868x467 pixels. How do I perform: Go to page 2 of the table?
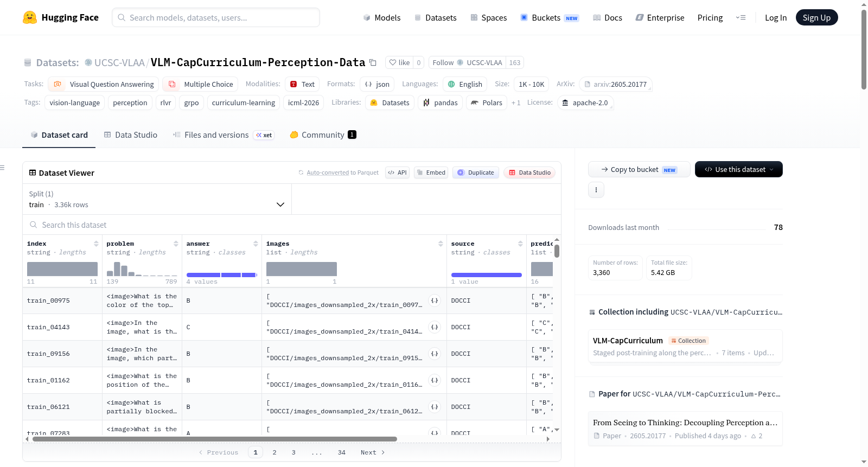tap(275, 452)
